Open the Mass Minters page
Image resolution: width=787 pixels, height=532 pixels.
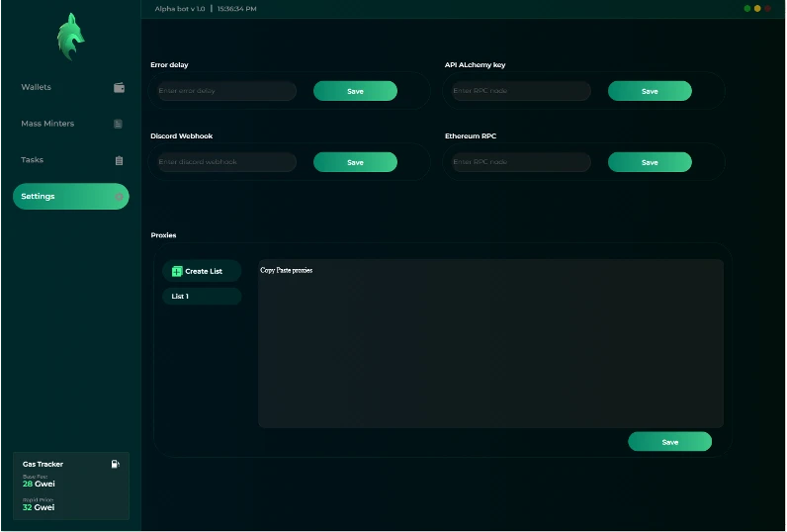pyautogui.click(x=71, y=124)
